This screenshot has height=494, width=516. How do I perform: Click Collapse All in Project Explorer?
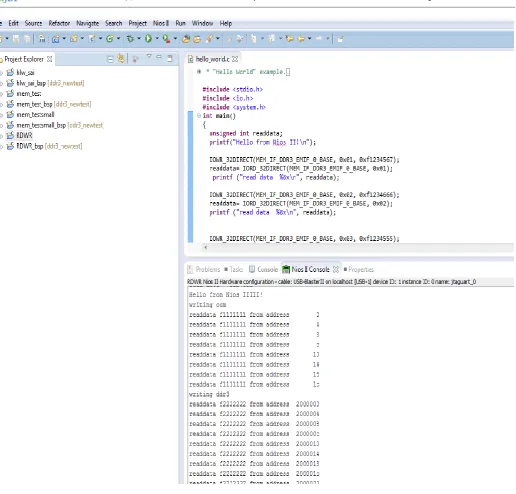(x=110, y=59)
